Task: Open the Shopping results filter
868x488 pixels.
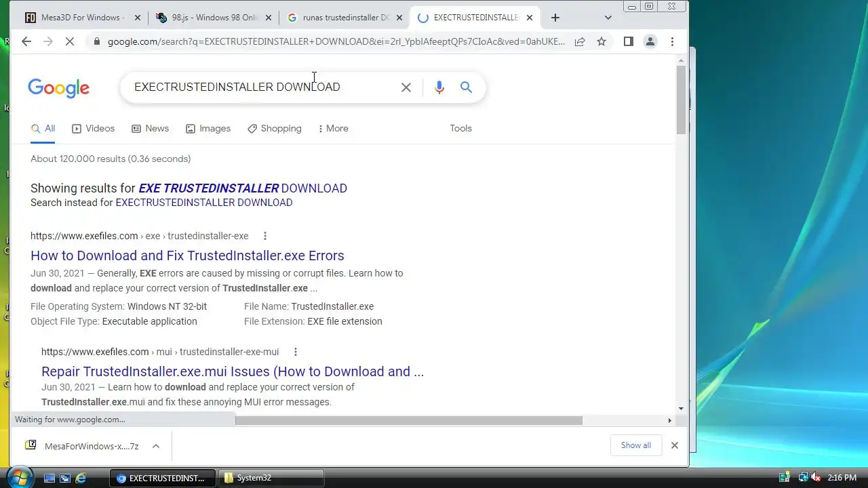Action: coord(275,128)
